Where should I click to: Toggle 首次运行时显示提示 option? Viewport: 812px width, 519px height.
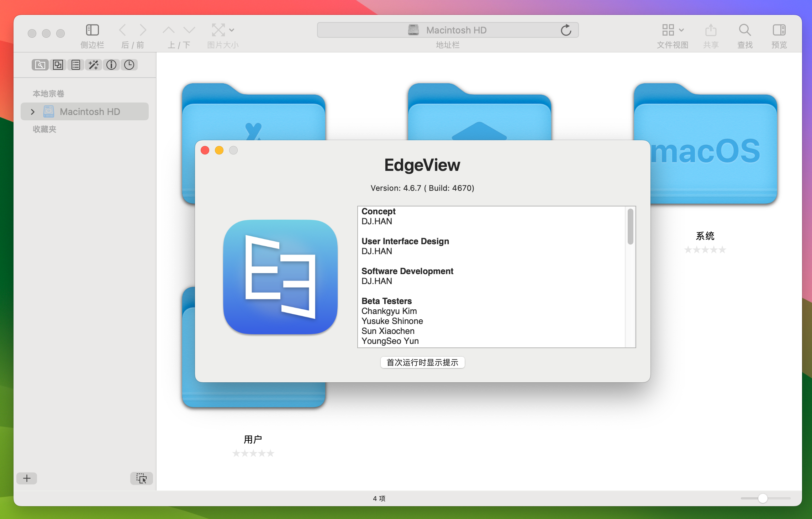[x=422, y=362]
